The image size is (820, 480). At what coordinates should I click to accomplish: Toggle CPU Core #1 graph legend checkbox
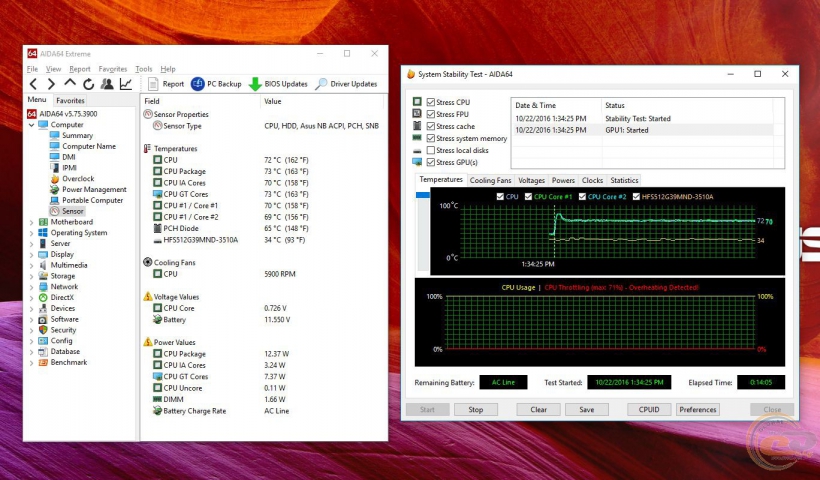[528, 197]
